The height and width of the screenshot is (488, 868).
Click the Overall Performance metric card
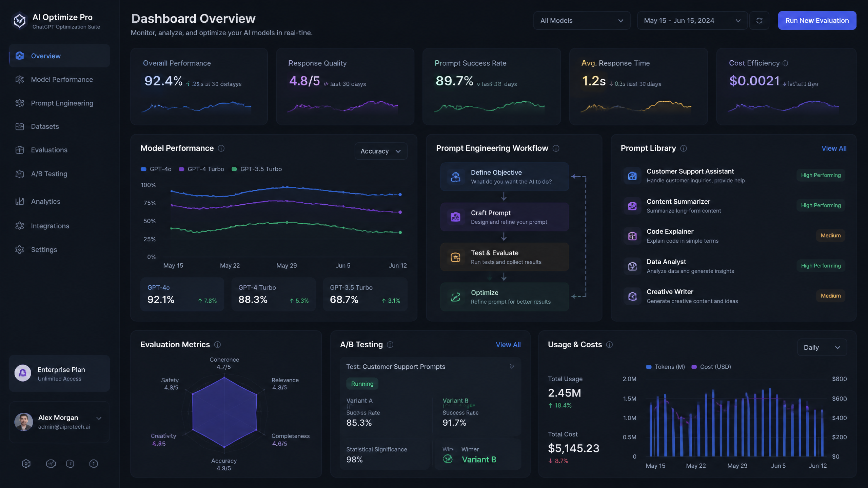pyautogui.click(x=199, y=86)
